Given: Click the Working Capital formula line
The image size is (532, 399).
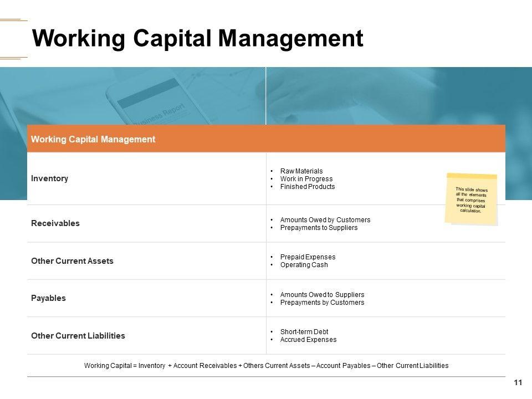Looking at the screenshot, I should coord(267,365).
